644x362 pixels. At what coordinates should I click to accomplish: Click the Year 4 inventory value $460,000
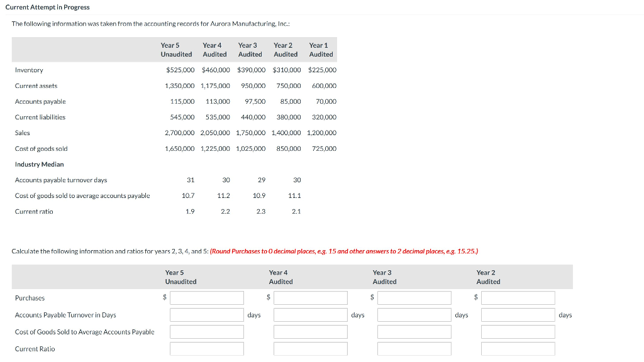point(216,70)
